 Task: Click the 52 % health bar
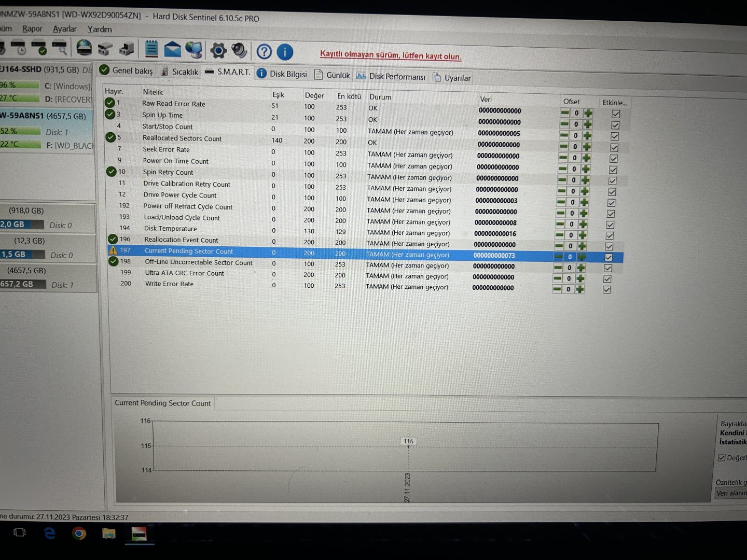tap(20, 131)
